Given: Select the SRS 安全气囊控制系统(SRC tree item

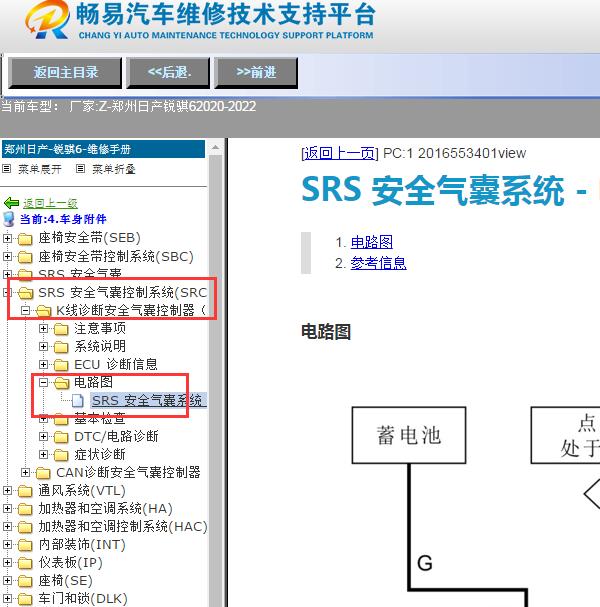Looking at the screenshot, I should (x=123, y=293).
